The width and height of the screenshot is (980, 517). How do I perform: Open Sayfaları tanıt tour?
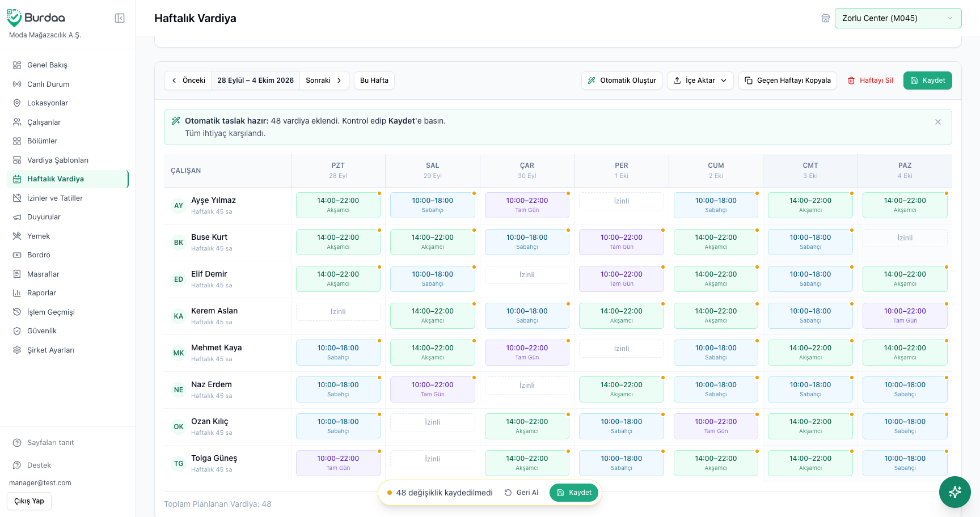(x=68, y=443)
